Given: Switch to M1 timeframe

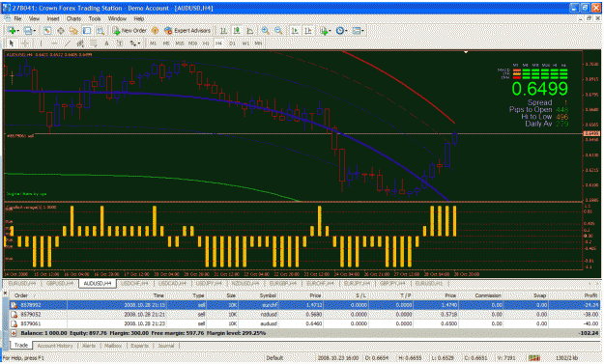Looking at the screenshot, I should (x=153, y=43).
